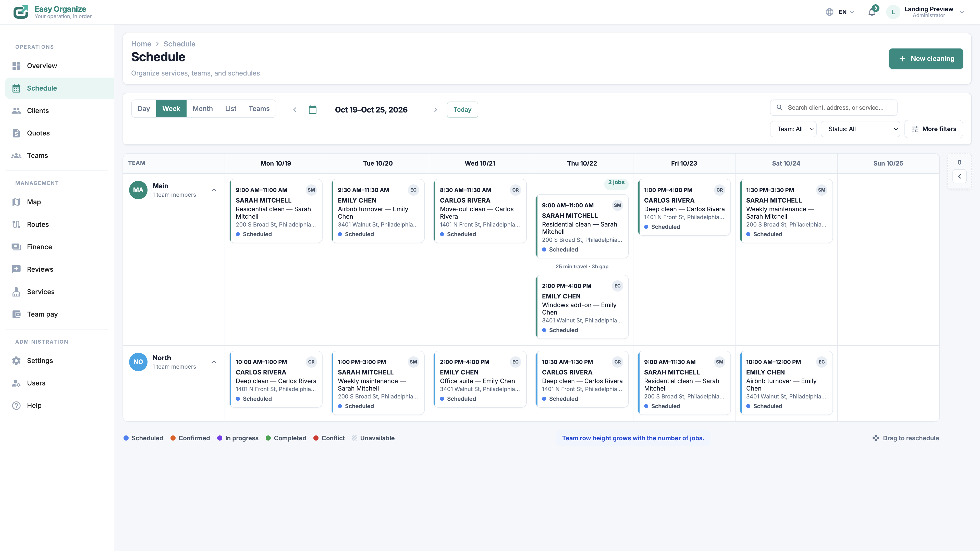This screenshot has height=551, width=980.
Task: Click the In progress legend purple dot
Action: [x=219, y=438]
